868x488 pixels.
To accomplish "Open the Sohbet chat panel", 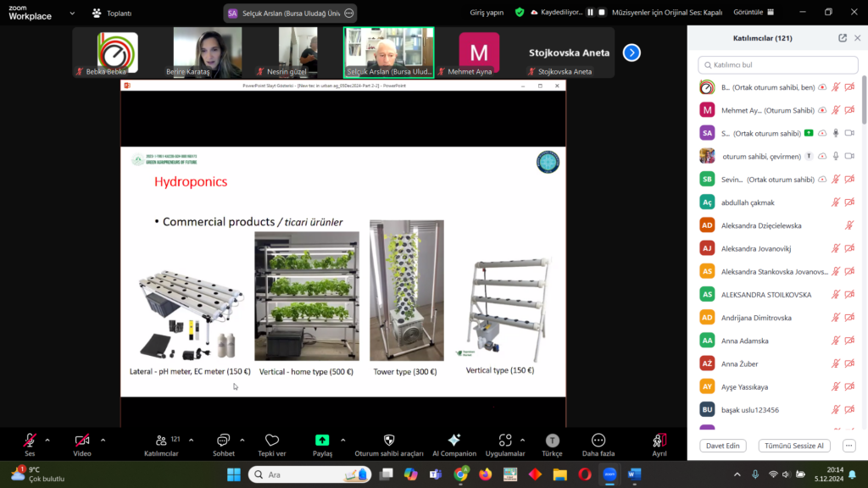I will coord(224,441).
